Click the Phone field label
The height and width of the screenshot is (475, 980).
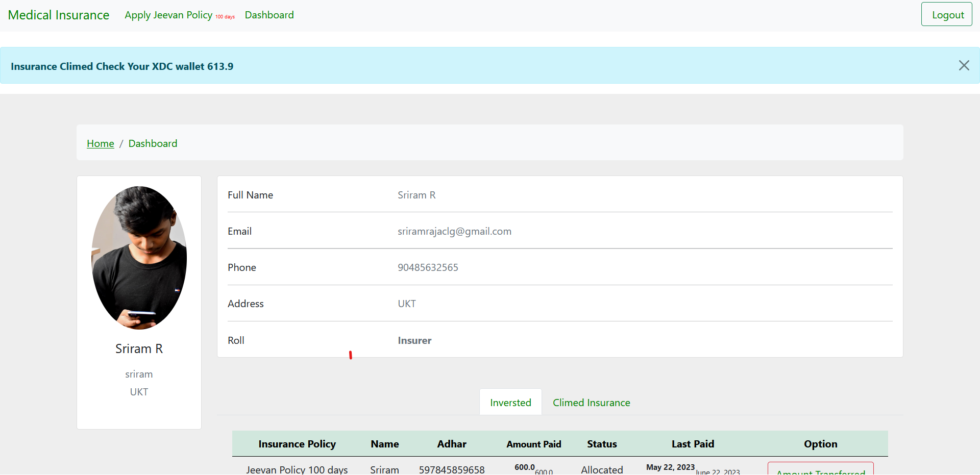click(x=242, y=267)
